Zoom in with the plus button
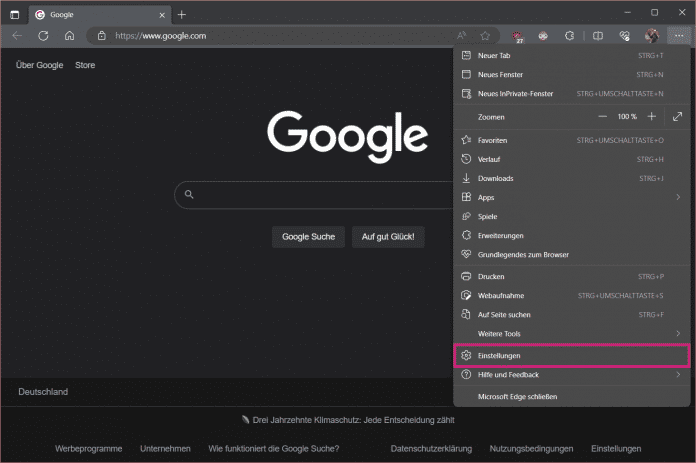 652,117
